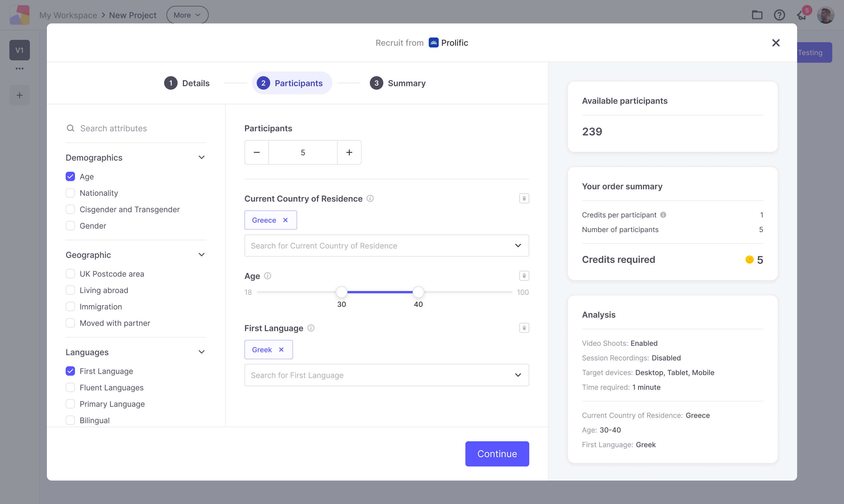
Task: Go to step 1 Details
Action: tap(187, 83)
